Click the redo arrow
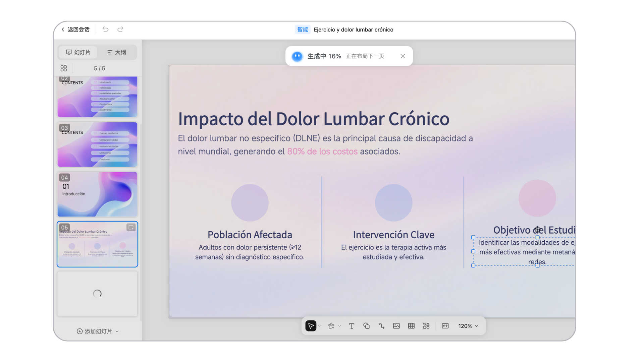 point(120,29)
